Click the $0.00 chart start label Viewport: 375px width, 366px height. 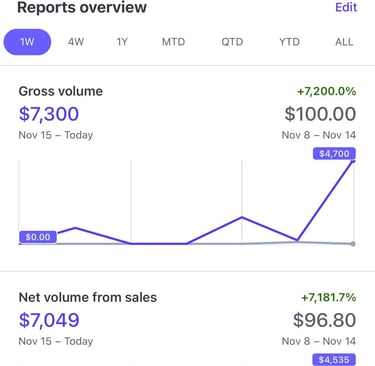click(38, 237)
